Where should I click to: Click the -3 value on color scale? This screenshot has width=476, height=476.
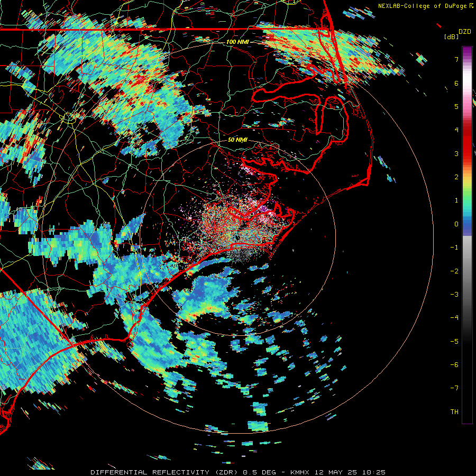pyautogui.click(x=454, y=295)
